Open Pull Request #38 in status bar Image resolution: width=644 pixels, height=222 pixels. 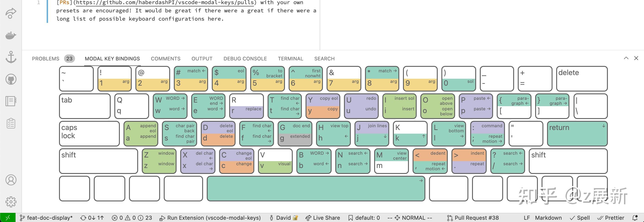click(473, 217)
